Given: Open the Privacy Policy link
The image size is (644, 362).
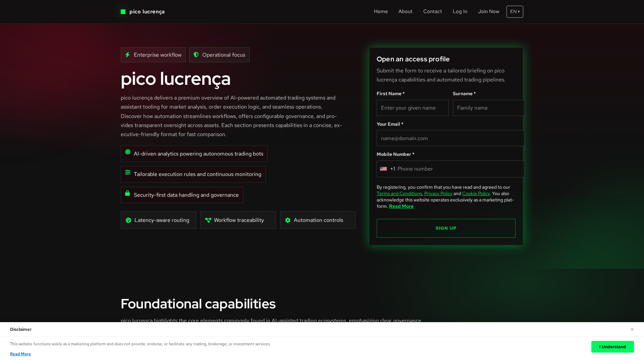Looking at the screenshot, I should pyautogui.click(x=438, y=193).
